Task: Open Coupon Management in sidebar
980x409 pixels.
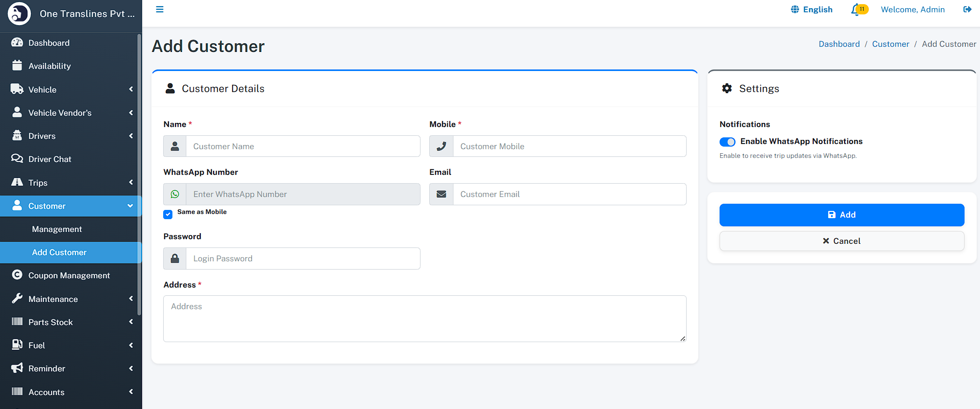Action: [x=69, y=276]
